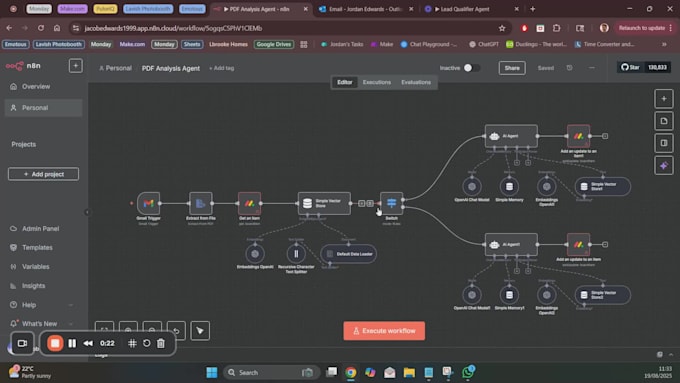Open the AI Agent1 node
This screenshot has height=383, width=680.
(x=511, y=244)
